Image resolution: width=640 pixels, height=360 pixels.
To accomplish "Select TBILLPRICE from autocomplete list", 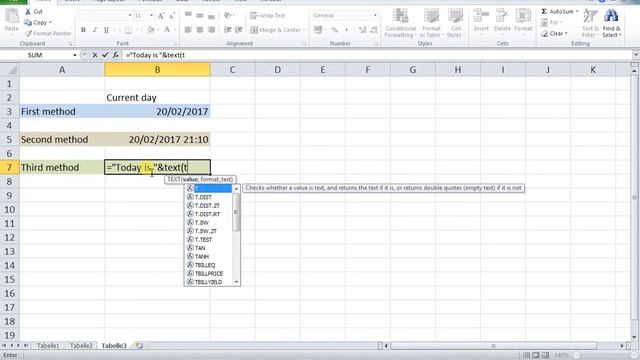I will click(x=209, y=273).
